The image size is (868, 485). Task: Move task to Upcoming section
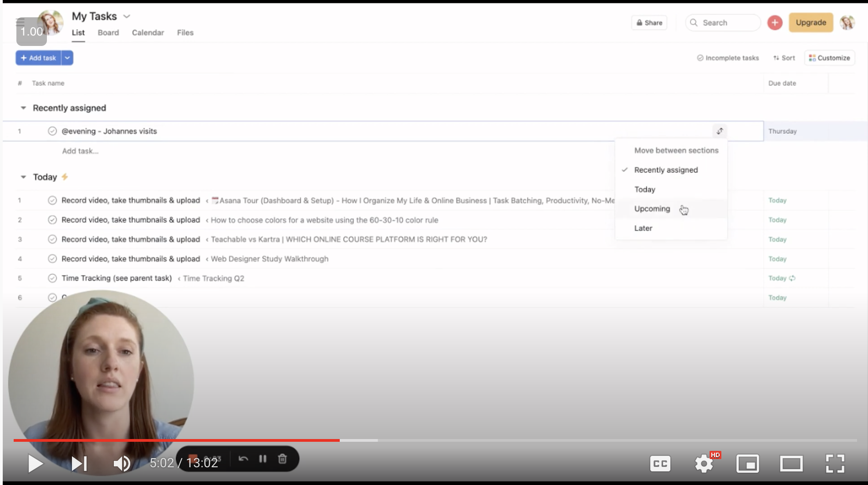[x=671, y=209]
